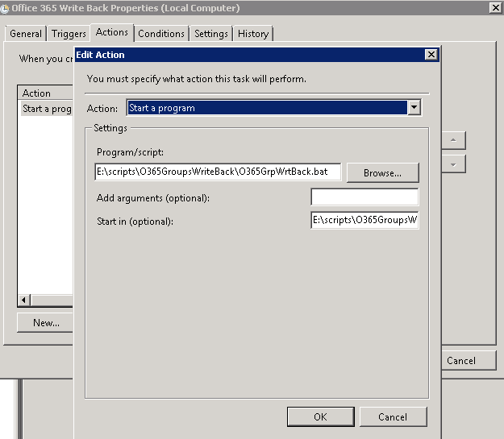Click the New... action button
The image size is (504, 439).
point(46,323)
